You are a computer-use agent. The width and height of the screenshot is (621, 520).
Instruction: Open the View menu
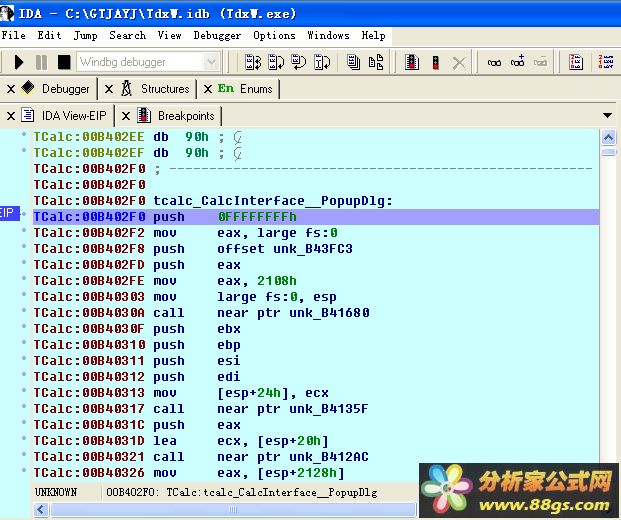coord(170,35)
